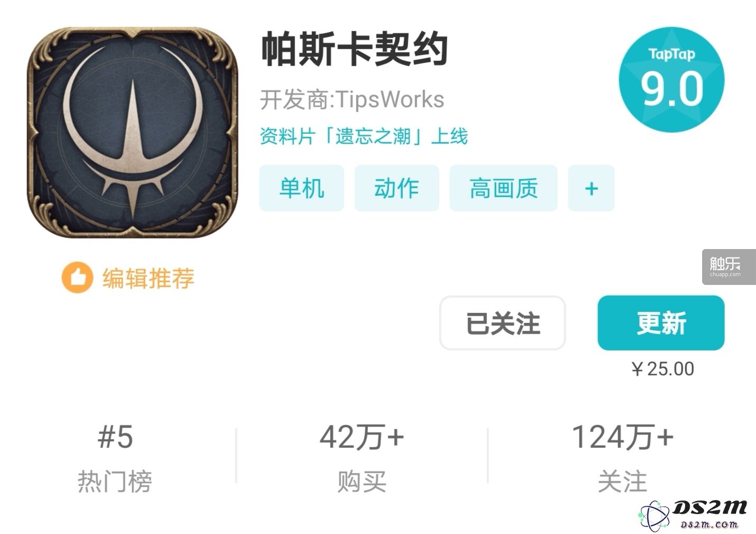756x534 pixels.
Task: Select the 单机 tag
Action: [301, 188]
